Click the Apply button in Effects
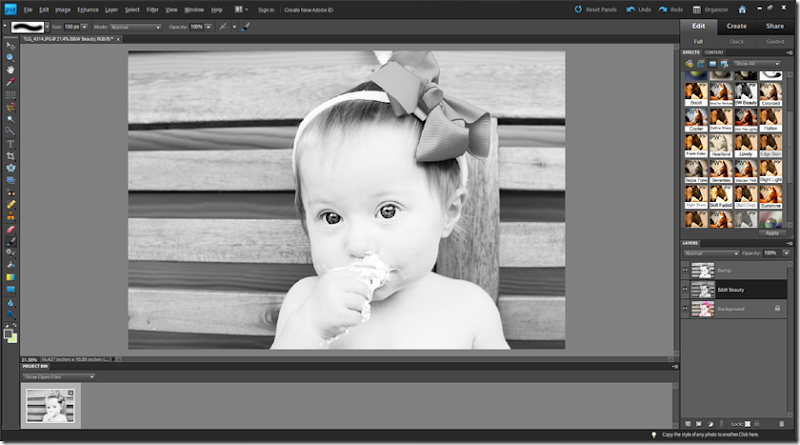800x445 pixels. pos(770,233)
